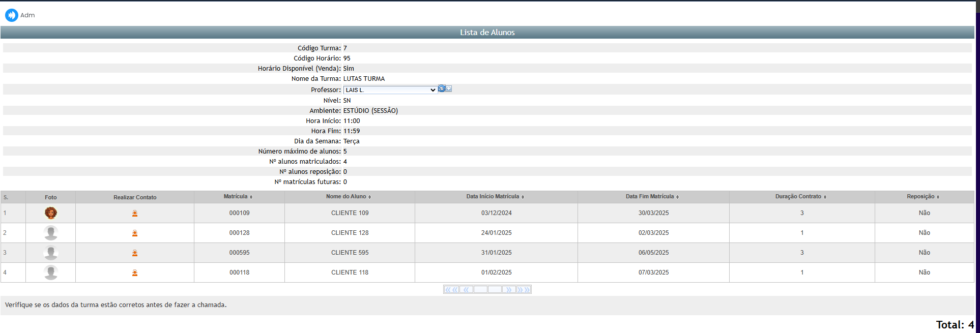This screenshot has width=980, height=333.
Task: Open contact icon for CLIENTE 595
Action: (x=135, y=253)
